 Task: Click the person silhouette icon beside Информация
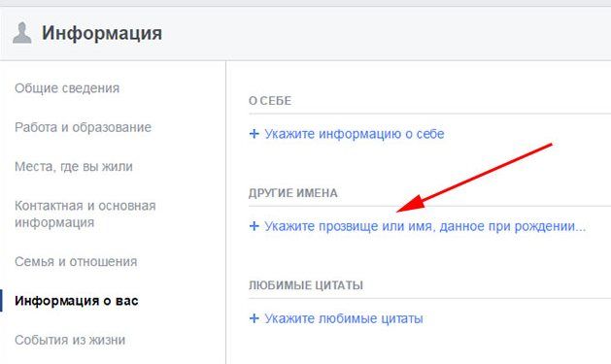[21, 33]
